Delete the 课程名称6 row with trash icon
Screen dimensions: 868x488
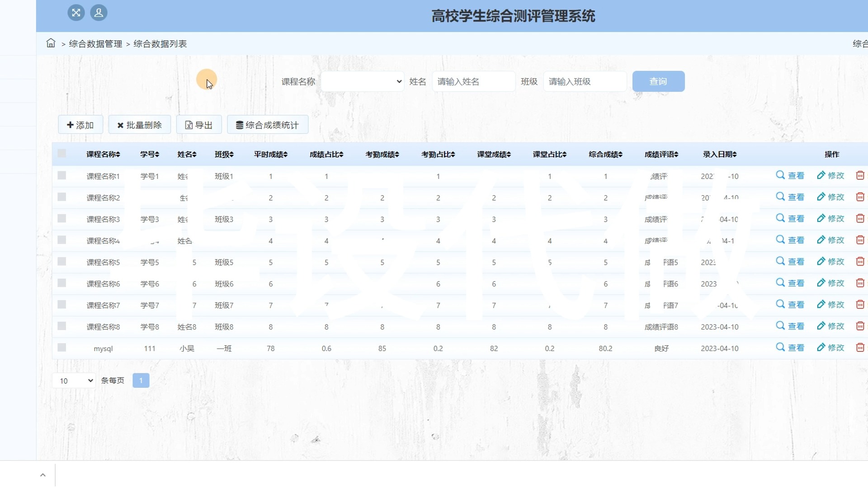pos(860,283)
